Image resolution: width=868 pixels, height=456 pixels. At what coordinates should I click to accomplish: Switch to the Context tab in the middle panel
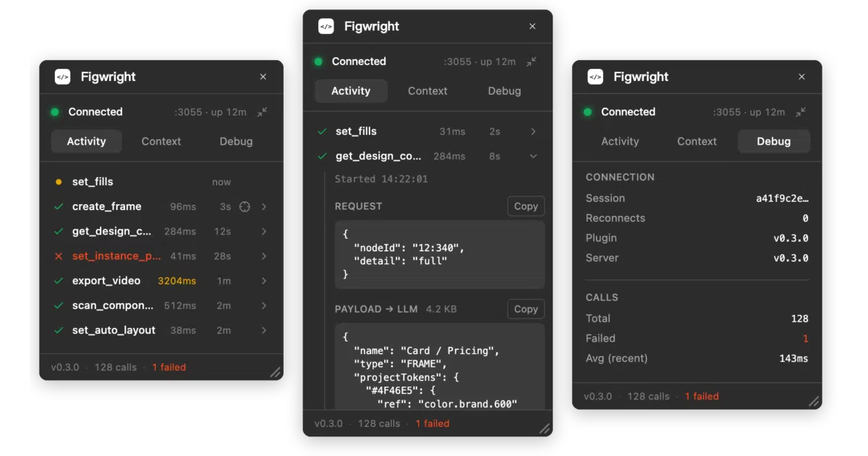click(427, 90)
